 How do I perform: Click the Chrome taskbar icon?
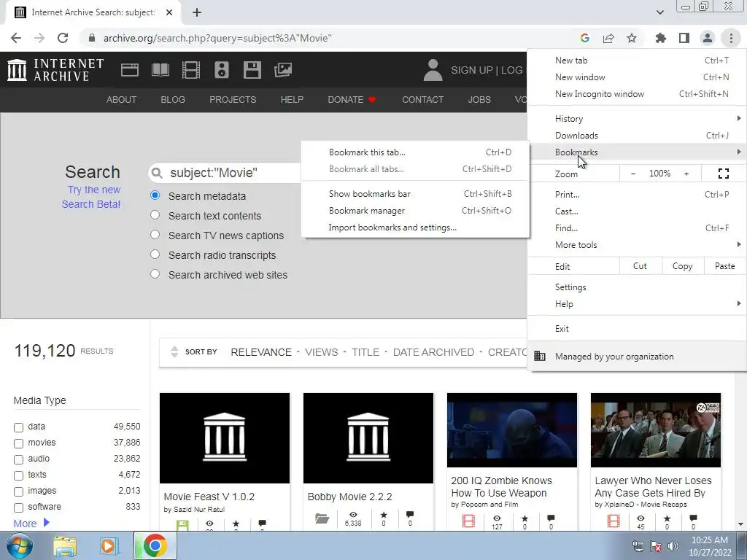pos(155,545)
